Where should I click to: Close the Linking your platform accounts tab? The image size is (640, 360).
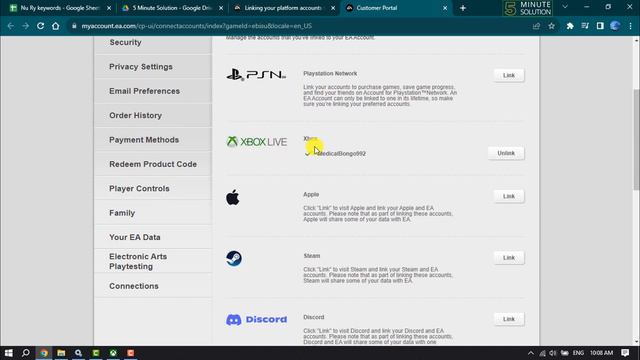pos(333,8)
